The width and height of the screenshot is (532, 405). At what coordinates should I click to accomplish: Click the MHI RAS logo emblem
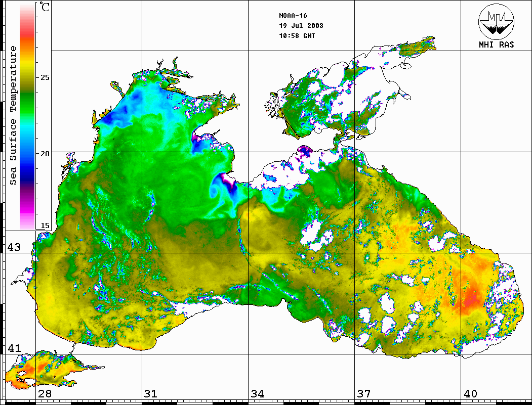[496, 21]
